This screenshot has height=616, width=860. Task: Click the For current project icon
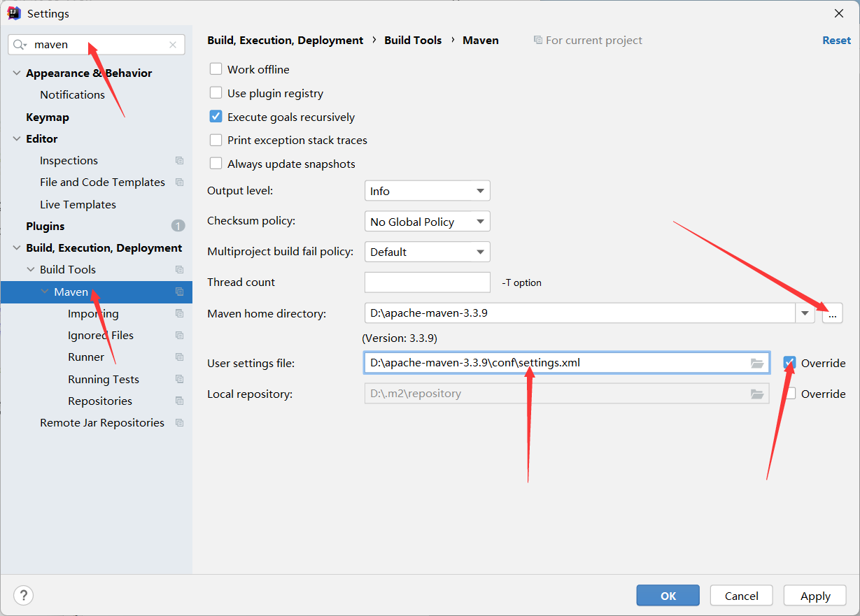[x=537, y=41]
